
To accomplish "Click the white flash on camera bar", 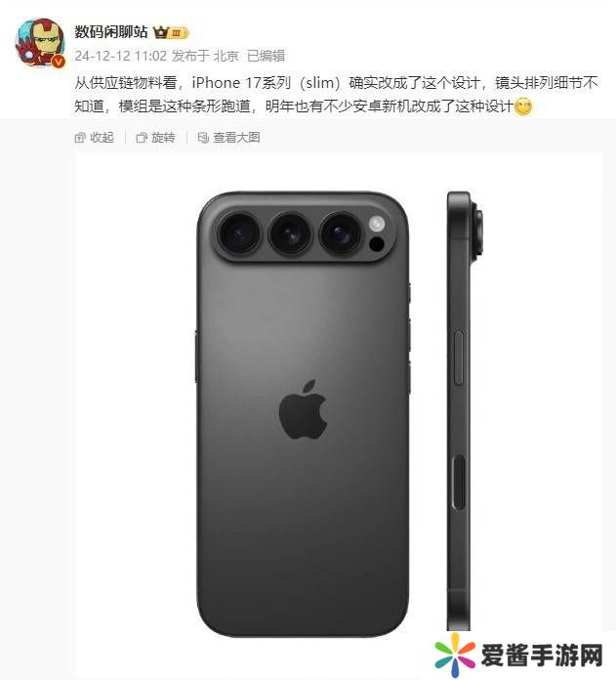I will (377, 224).
